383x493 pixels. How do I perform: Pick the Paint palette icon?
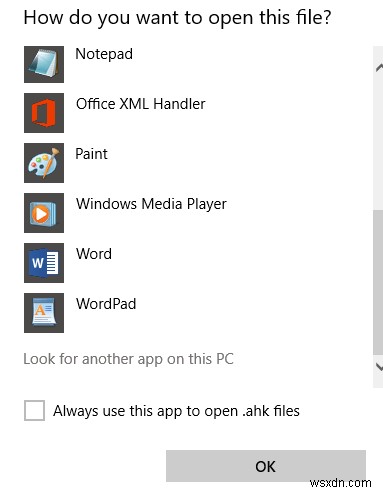pos(44,163)
